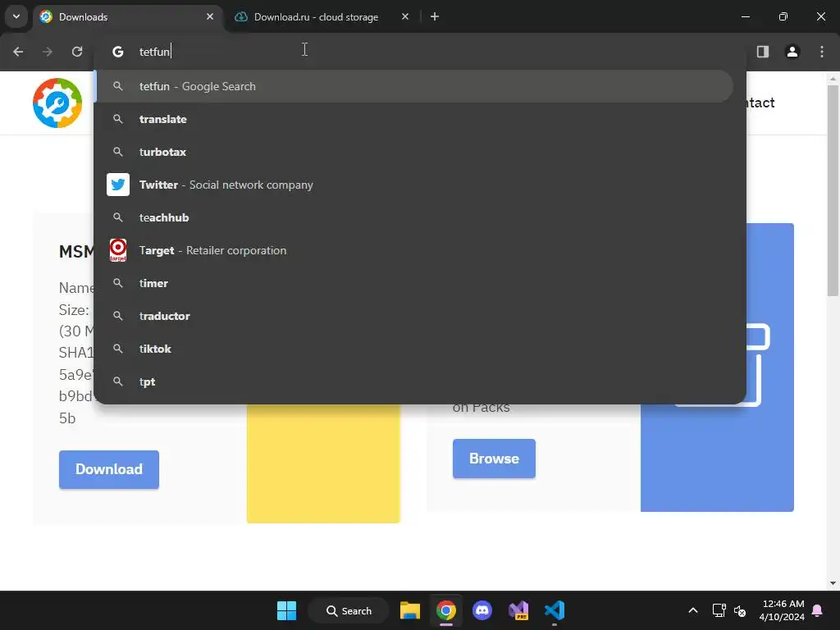
Task: Open Chrome three-dot menu
Action: coord(821,52)
